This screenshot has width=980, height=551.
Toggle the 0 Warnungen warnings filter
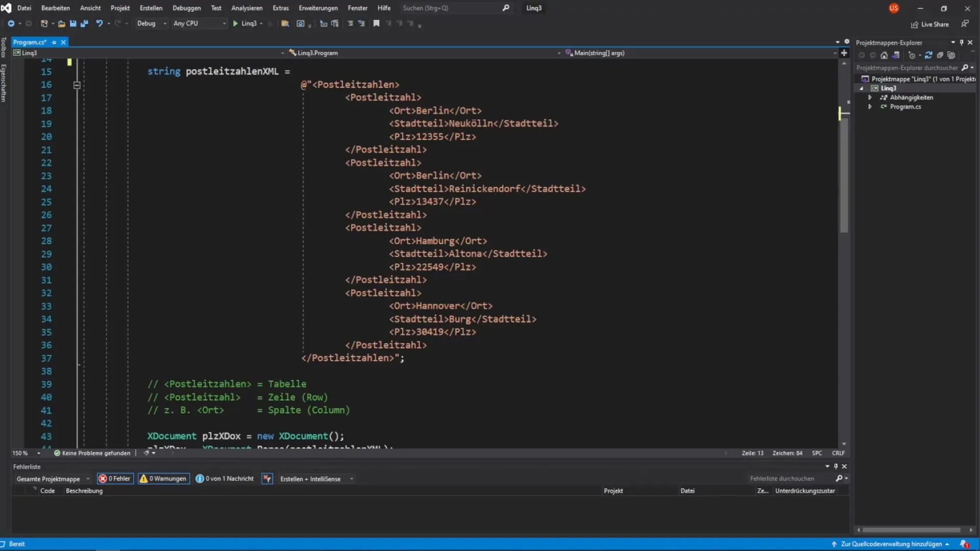coord(163,479)
